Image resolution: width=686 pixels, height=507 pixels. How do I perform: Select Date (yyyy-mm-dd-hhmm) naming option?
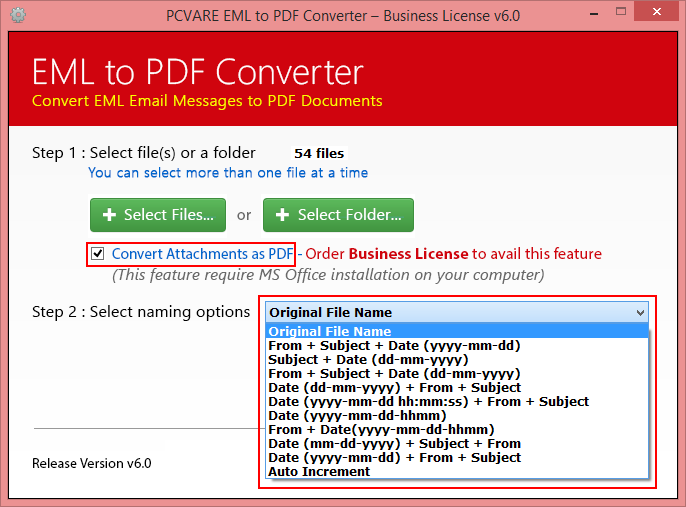pos(457,416)
